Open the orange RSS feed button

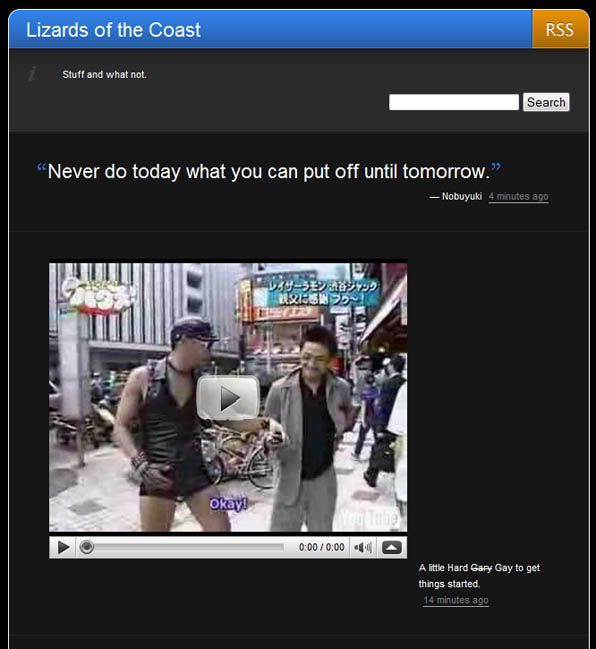(x=560, y=29)
